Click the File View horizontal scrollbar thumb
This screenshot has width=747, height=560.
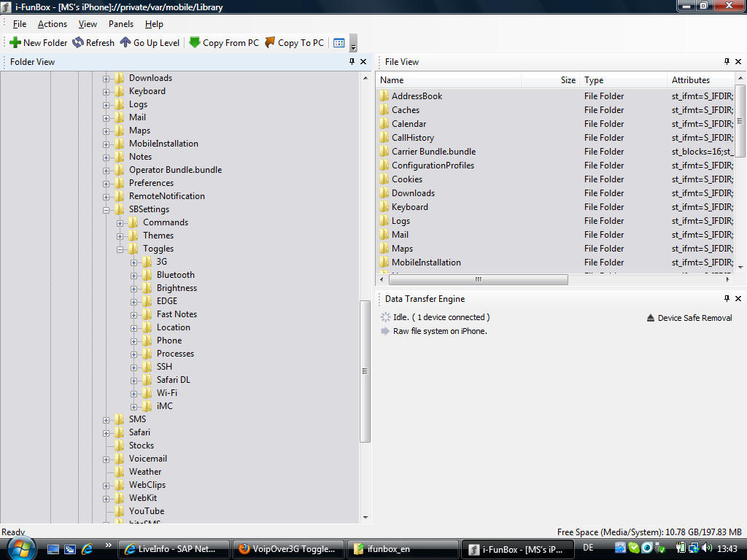[478, 280]
